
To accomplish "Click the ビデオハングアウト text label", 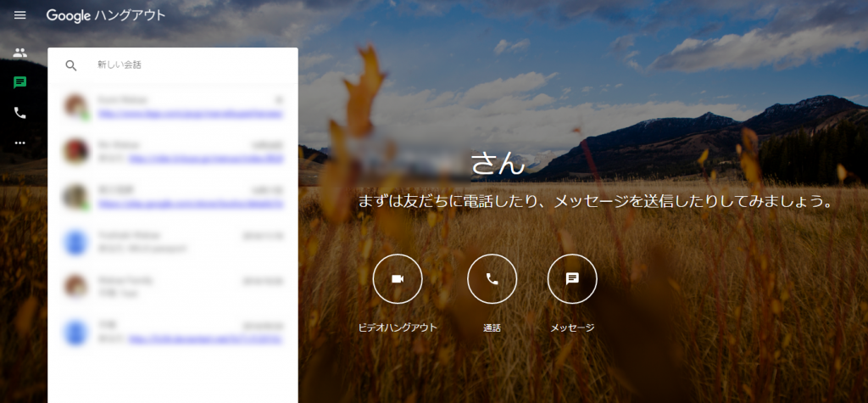I will pos(397,327).
